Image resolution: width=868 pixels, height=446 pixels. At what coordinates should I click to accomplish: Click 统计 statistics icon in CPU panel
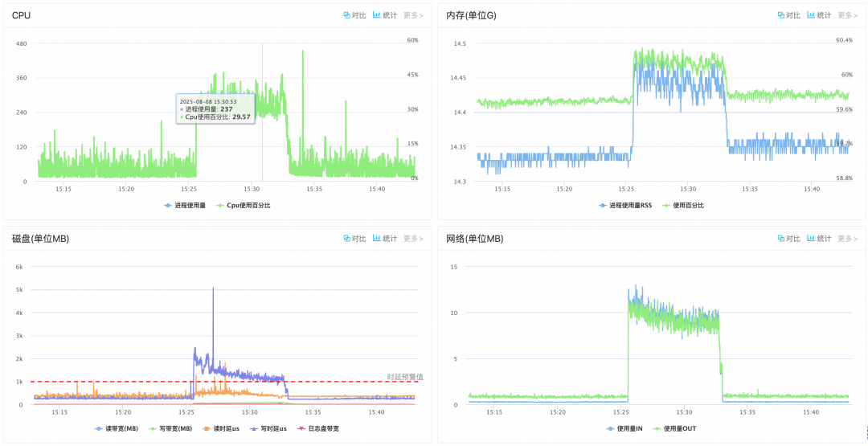tap(377, 15)
